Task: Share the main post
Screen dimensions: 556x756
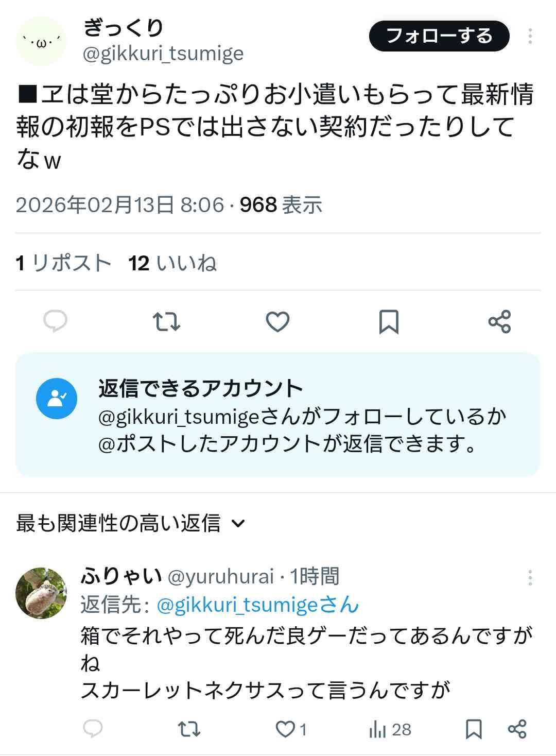Action: click(x=499, y=322)
